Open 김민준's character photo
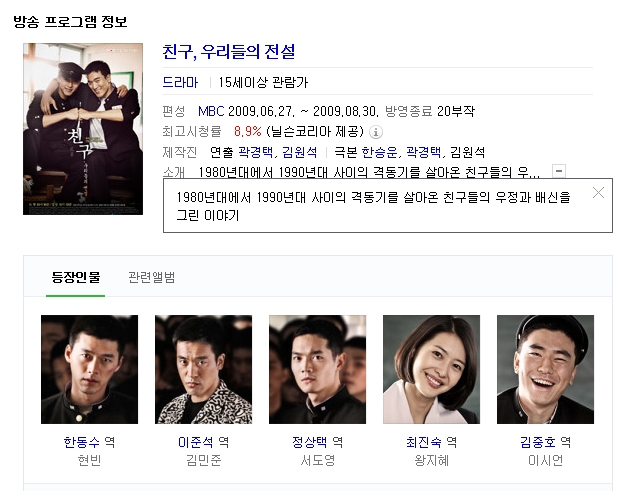 (204, 369)
